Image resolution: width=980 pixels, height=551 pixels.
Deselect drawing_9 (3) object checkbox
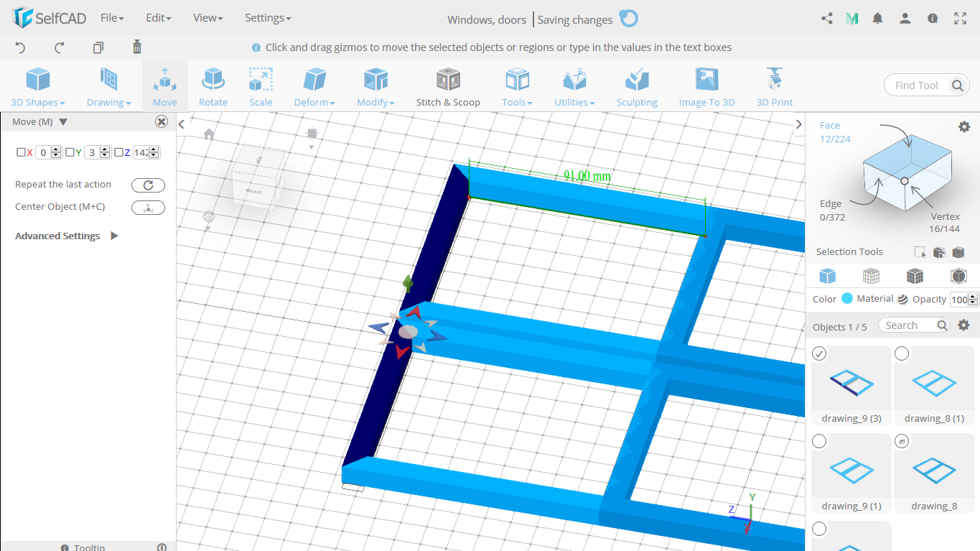819,353
